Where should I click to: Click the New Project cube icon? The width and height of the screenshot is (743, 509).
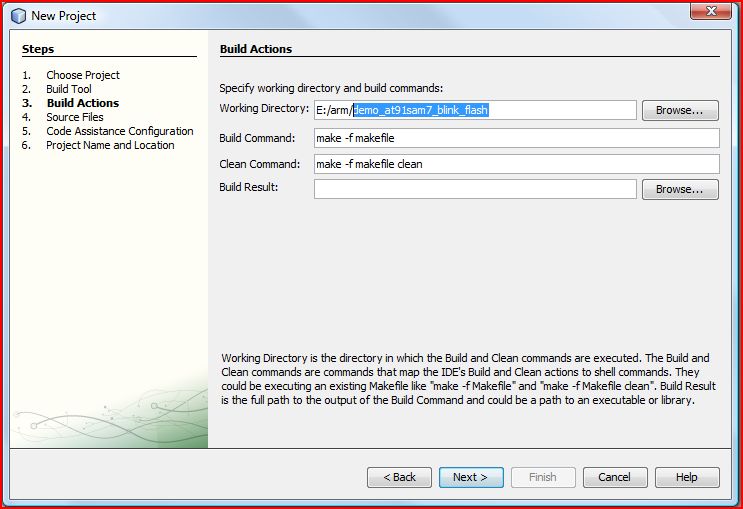(18, 16)
